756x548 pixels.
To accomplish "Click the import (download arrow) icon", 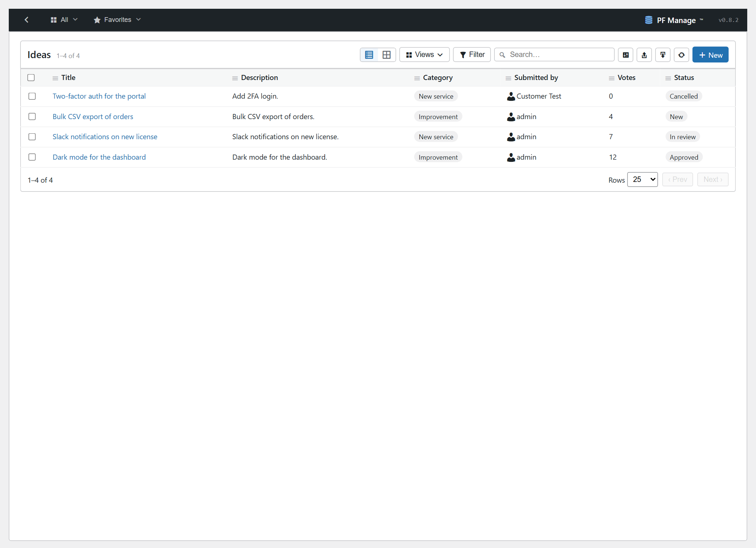I will coord(663,55).
